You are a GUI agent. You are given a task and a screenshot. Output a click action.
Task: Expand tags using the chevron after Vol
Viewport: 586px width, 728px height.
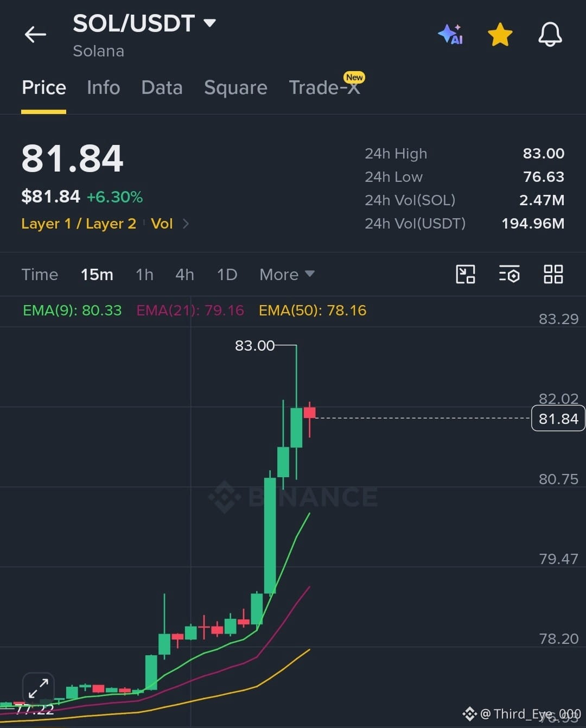coord(186,224)
